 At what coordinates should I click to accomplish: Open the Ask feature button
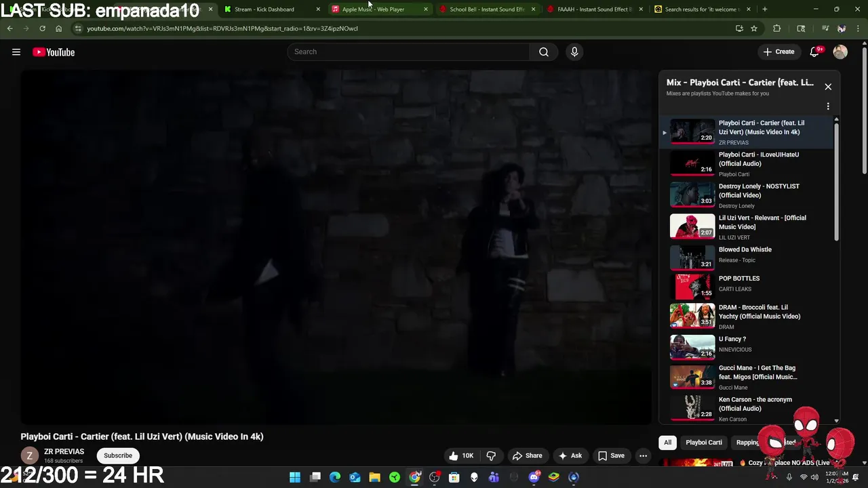(x=570, y=455)
